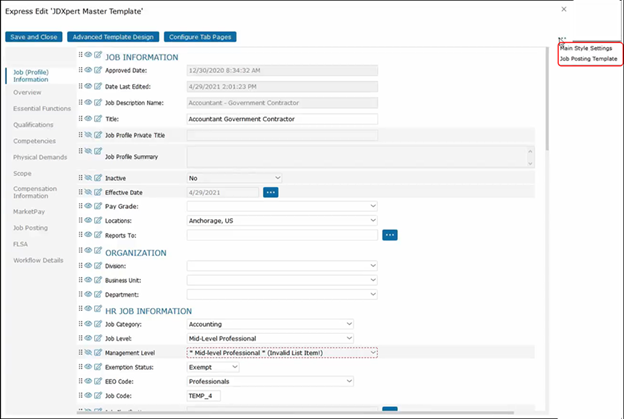The image size is (624, 419).
Task: Click the edit icon beside EEO Code
Action: tap(98, 380)
